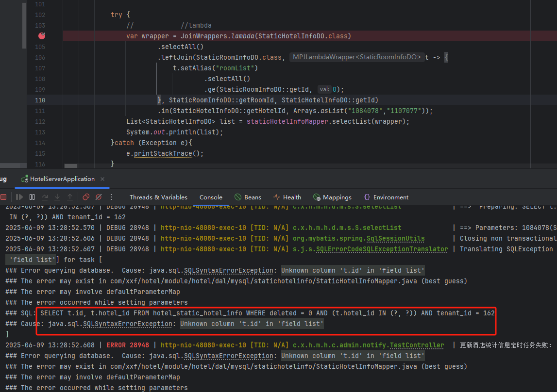Click the first SQLSyntaxErrorException link in the console
The width and height of the screenshot is (557, 392).
[x=228, y=270]
